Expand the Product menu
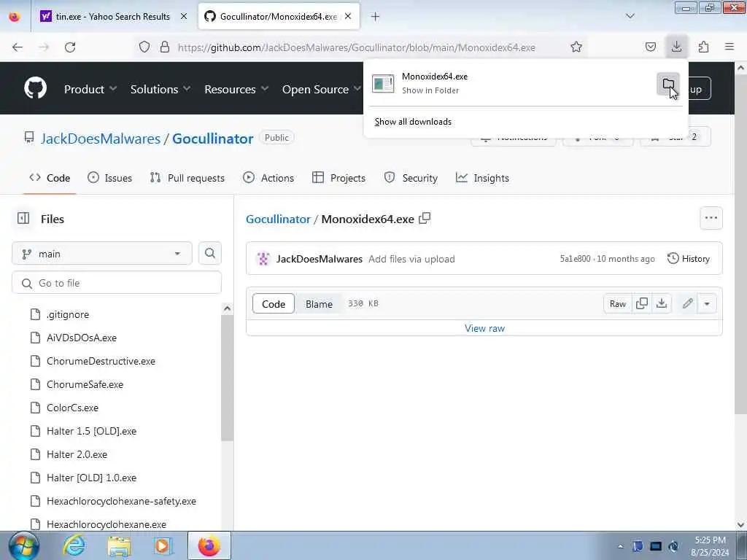747x560 pixels. click(90, 89)
